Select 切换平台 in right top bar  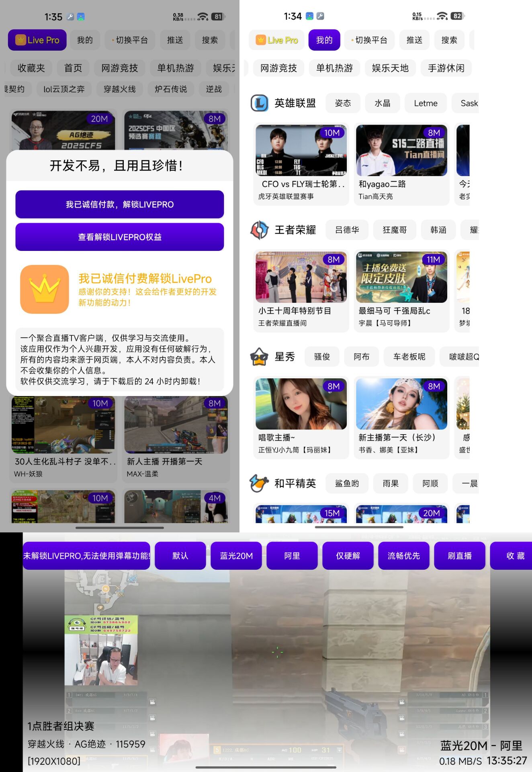coord(369,40)
